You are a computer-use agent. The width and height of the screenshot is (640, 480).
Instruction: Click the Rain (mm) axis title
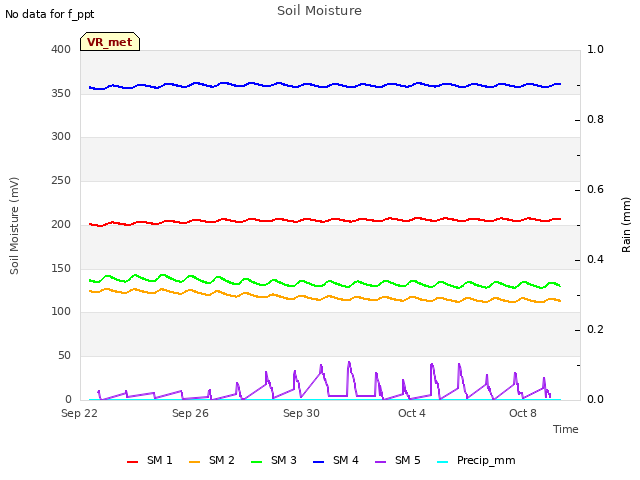click(x=626, y=225)
